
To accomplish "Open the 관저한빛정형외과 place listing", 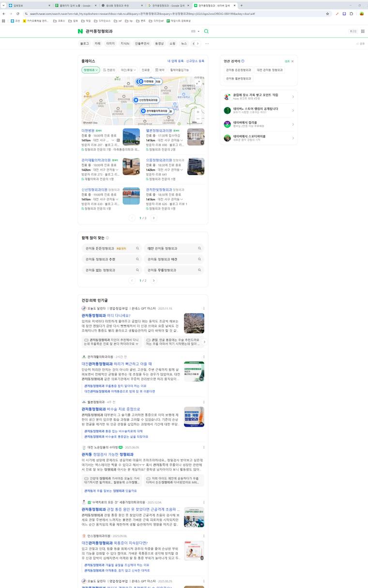I will pyautogui.click(x=159, y=190).
